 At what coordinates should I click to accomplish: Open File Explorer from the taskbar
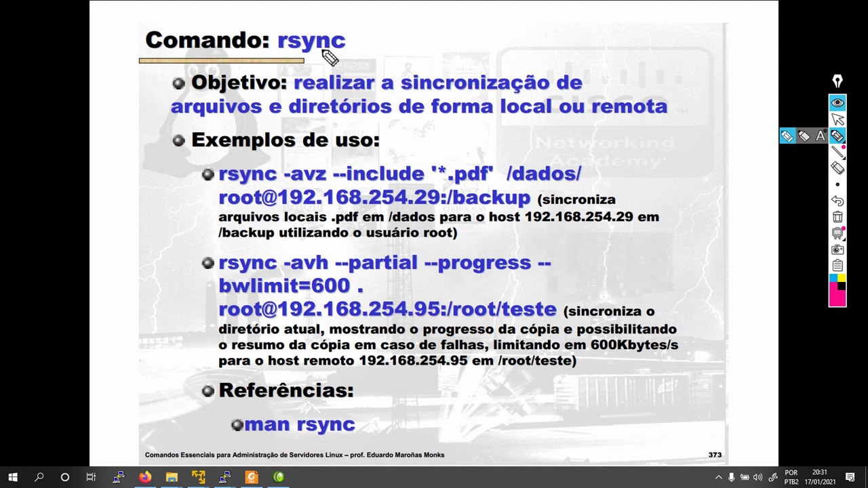(172, 477)
